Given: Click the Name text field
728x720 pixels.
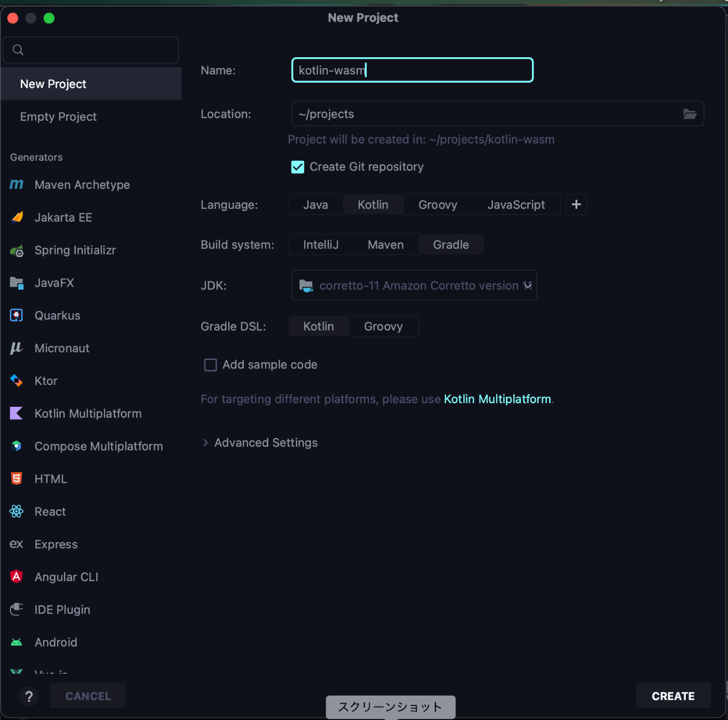Looking at the screenshot, I should [x=412, y=70].
